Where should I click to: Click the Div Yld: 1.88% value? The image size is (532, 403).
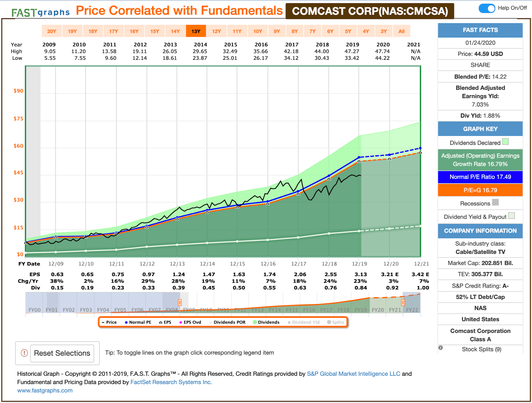pos(480,116)
